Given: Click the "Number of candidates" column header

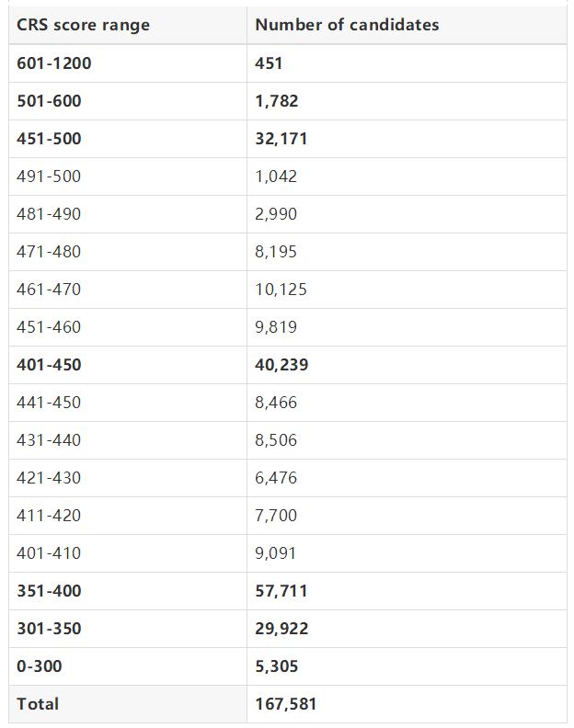Looking at the screenshot, I should coord(347,25).
